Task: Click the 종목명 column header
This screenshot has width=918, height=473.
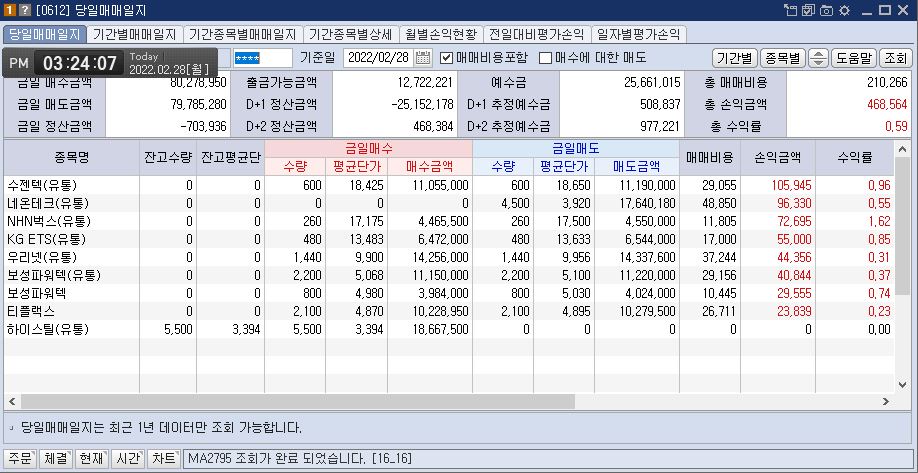Action: click(x=71, y=157)
